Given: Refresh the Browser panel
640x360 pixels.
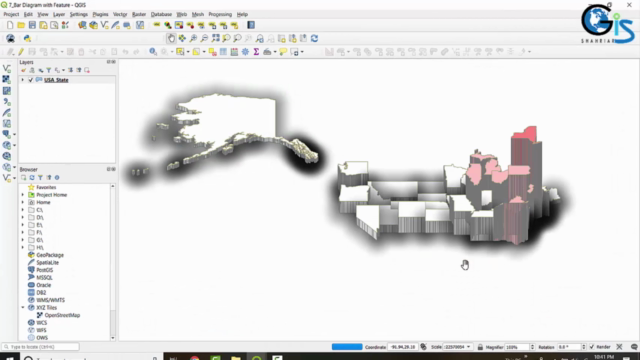Looking at the screenshot, I should pos(32,178).
